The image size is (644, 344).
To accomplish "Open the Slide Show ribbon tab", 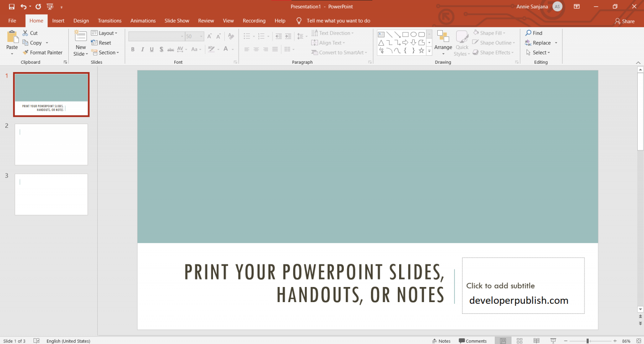I will coord(177,21).
